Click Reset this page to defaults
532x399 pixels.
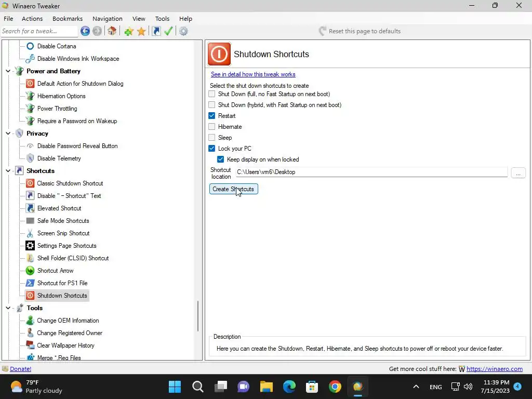click(360, 31)
